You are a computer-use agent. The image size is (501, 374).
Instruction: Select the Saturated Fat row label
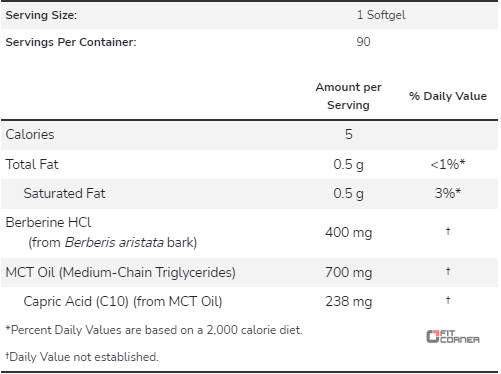(x=64, y=193)
